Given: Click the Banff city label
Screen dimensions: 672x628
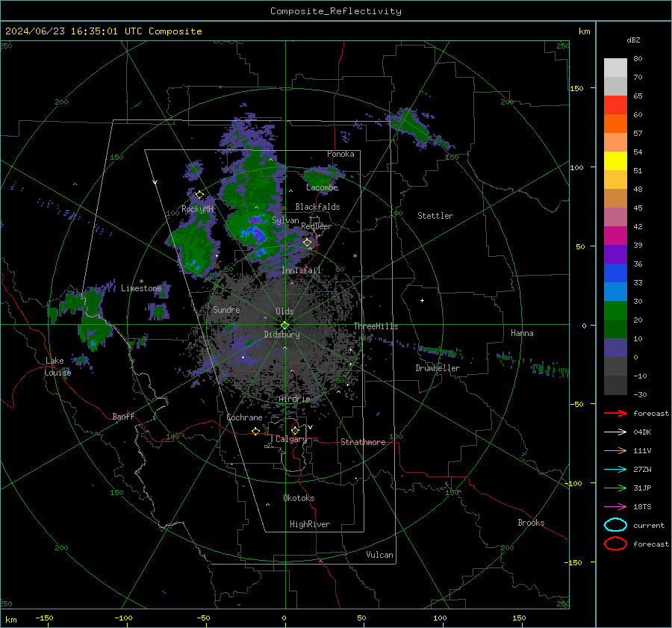Looking at the screenshot, I should 123,417.
